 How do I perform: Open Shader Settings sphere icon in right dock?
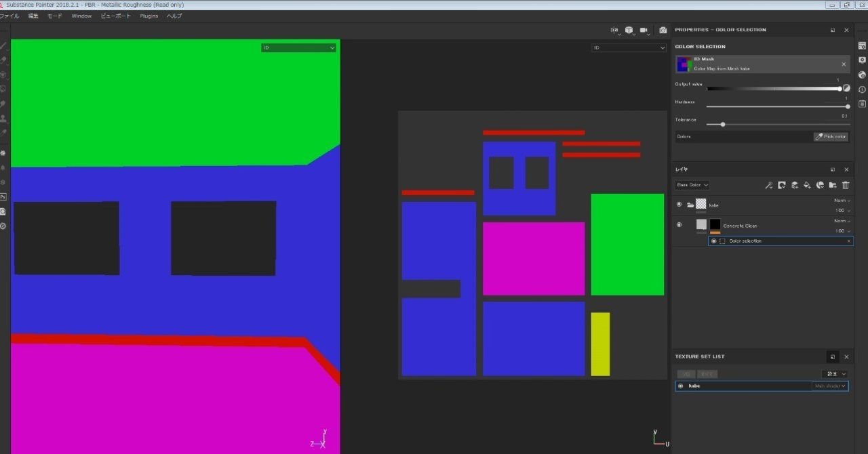click(862, 75)
